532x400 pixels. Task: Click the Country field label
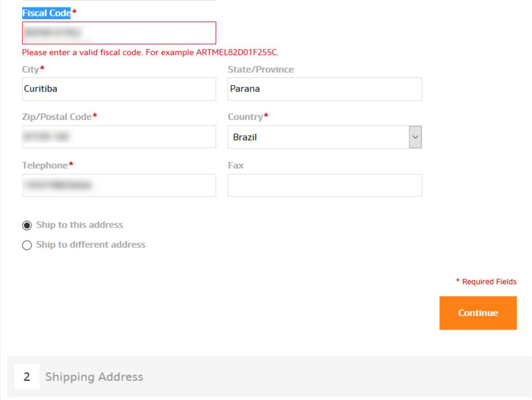tap(245, 117)
